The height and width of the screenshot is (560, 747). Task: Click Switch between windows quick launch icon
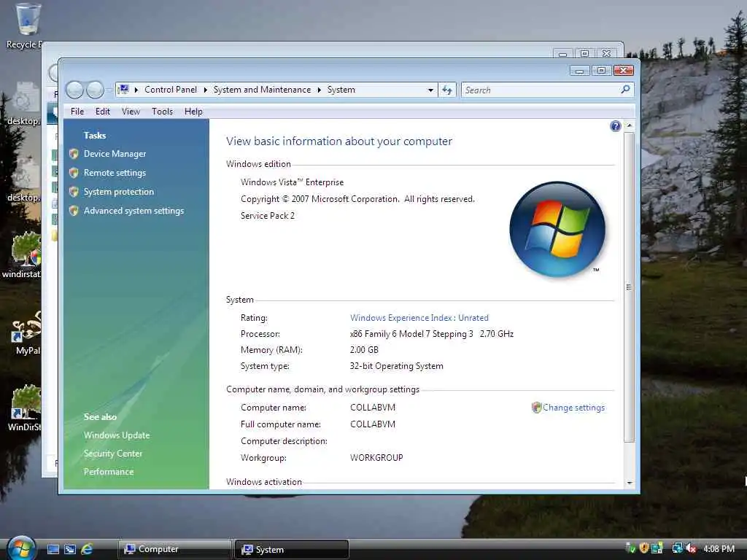[x=70, y=549]
